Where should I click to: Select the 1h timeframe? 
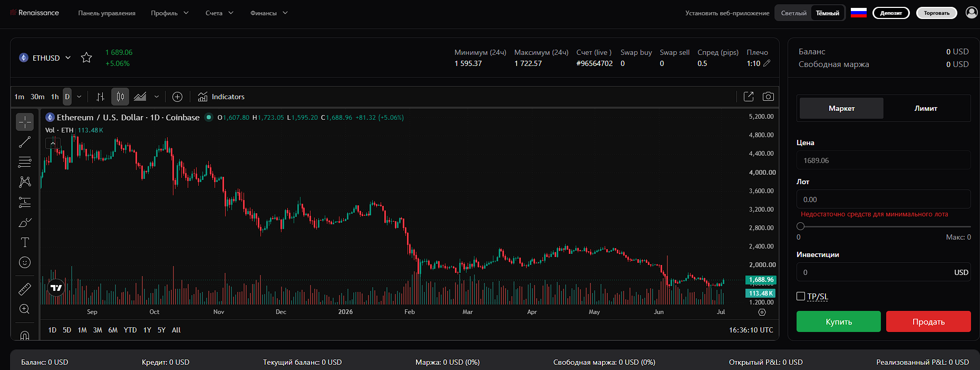[55, 97]
